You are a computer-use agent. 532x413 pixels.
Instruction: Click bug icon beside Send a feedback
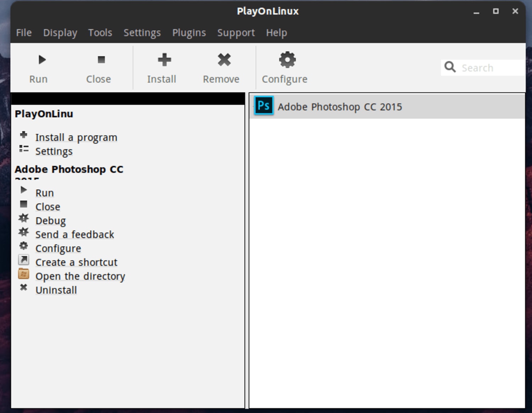[24, 232]
